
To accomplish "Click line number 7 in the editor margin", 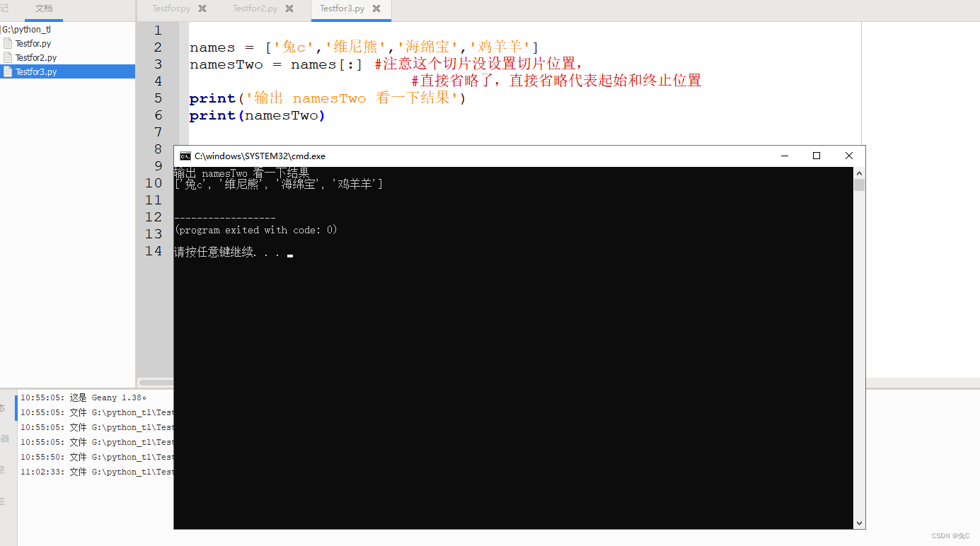I will [157, 132].
